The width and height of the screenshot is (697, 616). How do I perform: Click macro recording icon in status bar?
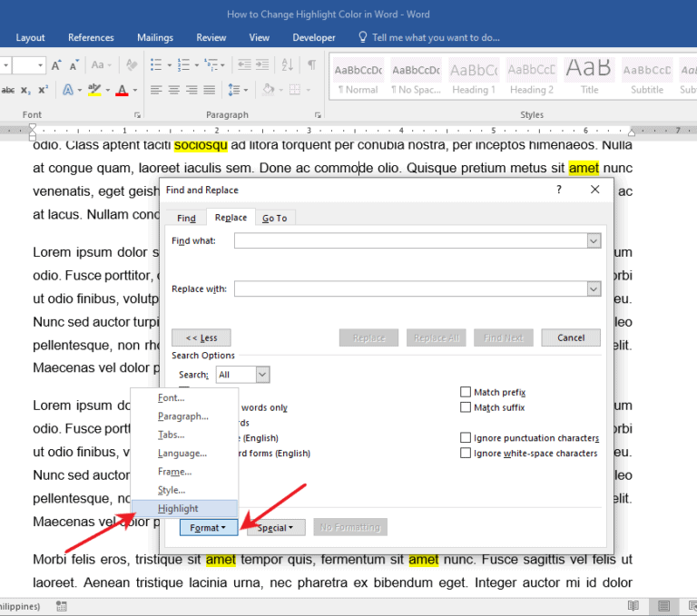coord(62,606)
